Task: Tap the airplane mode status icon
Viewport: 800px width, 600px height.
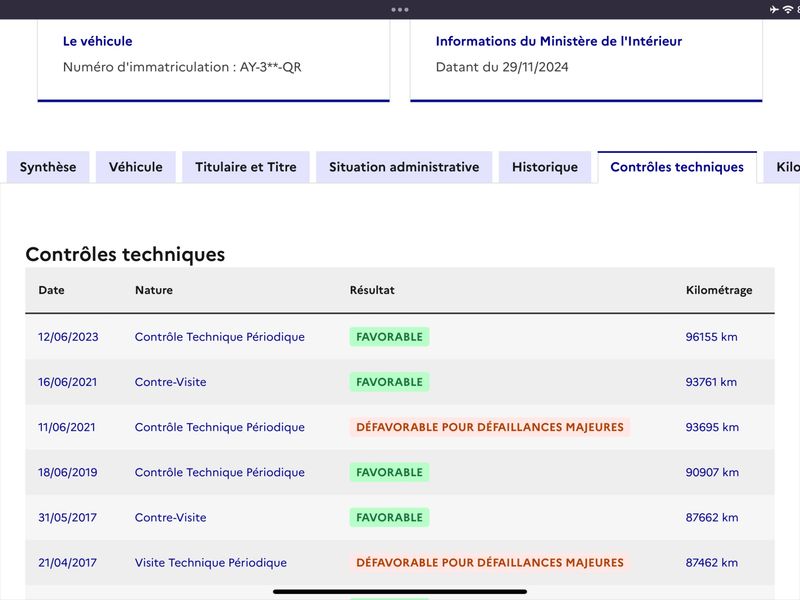Action: (x=774, y=9)
